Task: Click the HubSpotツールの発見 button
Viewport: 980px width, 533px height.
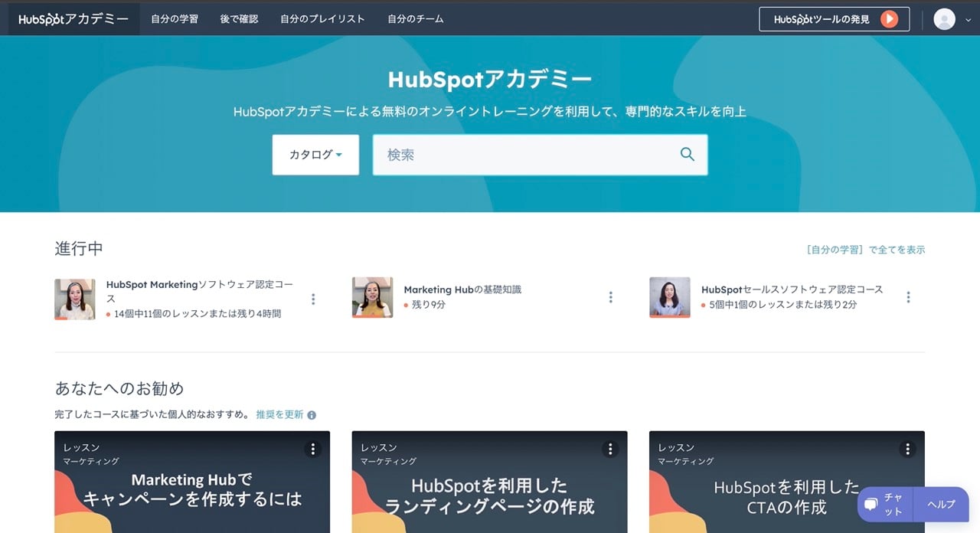Action: tap(834, 19)
